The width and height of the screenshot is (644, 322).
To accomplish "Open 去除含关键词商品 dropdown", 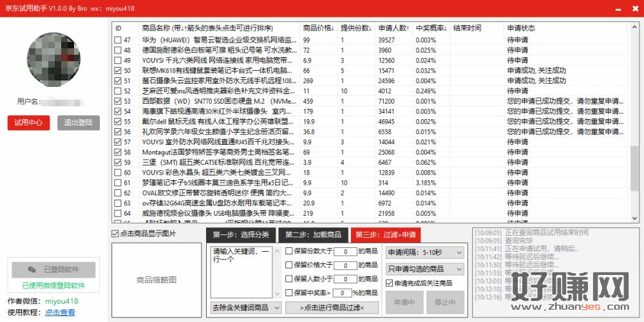I will pos(245,307).
